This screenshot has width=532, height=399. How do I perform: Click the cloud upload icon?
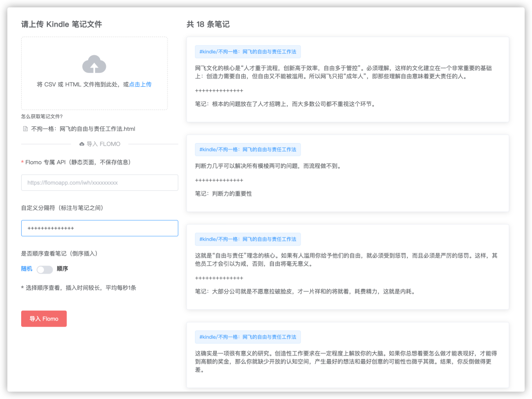pos(94,64)
